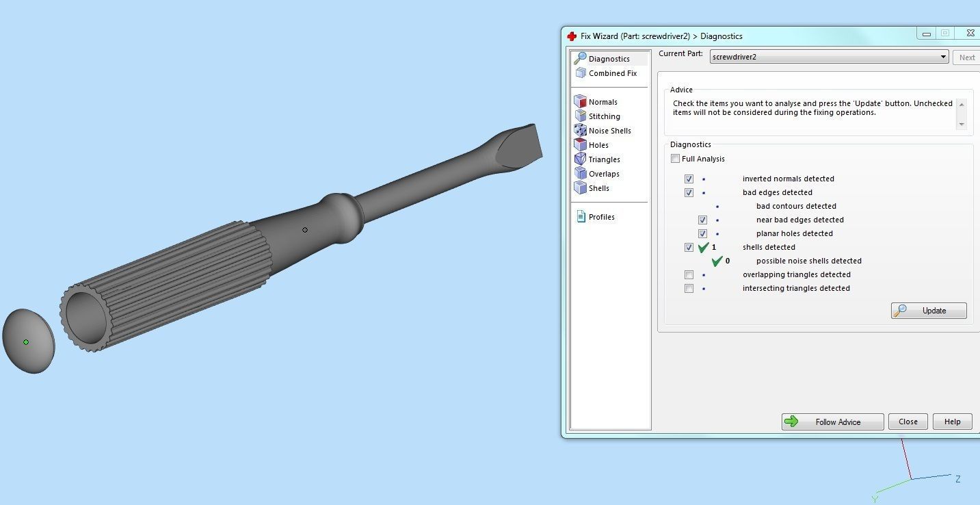Click the Overlaps icon
The width and height of the screenshot is (980, 505).
pyautogui.click(x=581, y=174)
